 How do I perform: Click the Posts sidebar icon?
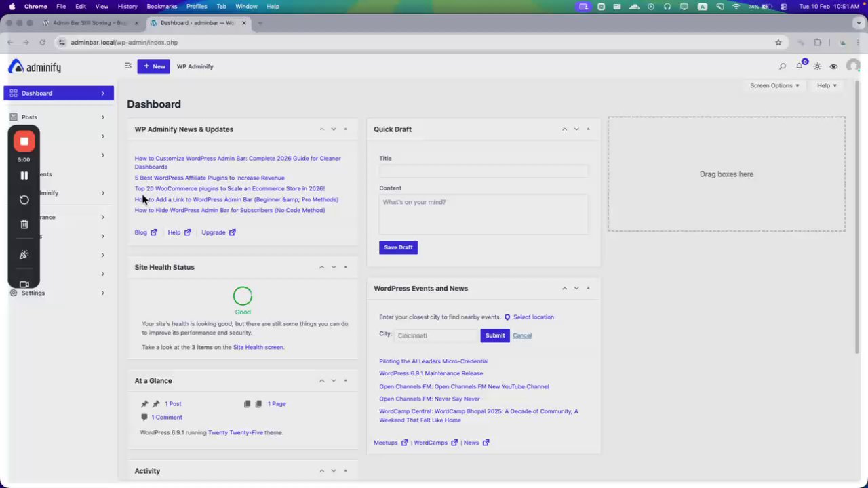coord(14,117)
